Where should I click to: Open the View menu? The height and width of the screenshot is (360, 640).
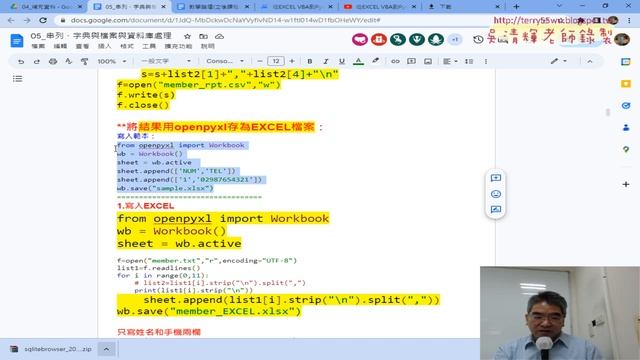(x=82, y=46)
